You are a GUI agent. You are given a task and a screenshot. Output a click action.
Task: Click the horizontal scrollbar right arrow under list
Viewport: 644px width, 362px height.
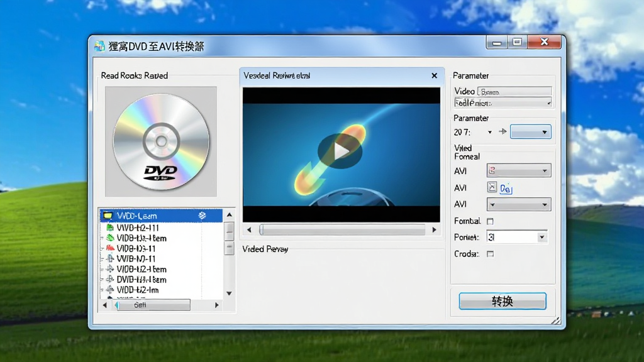[217, 305]
